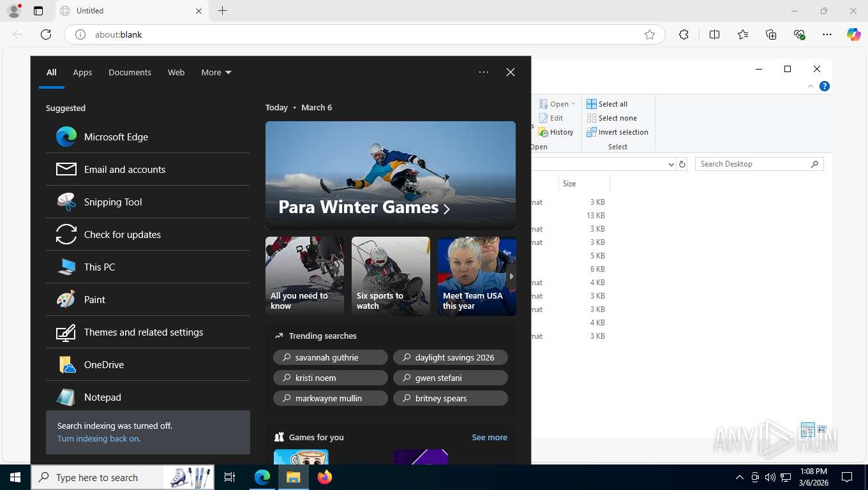Search trending gwen stefani

pyautogui.click(x=451, y=378)
